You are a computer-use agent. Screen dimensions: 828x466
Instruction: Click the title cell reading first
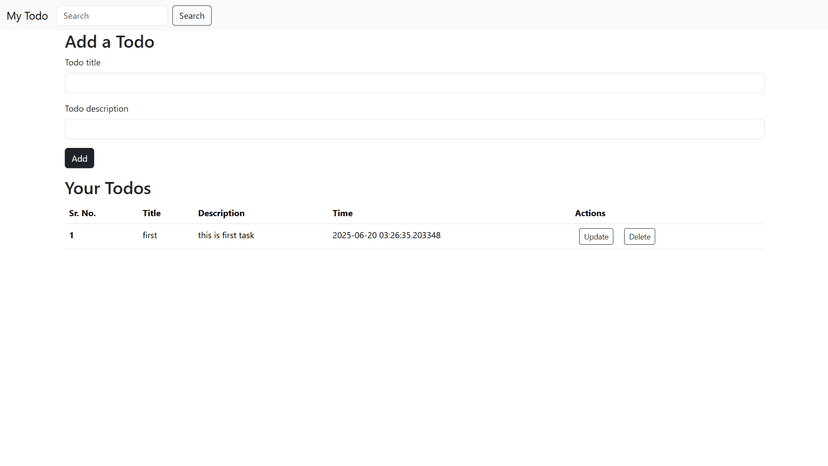click(x=150, y=236)
